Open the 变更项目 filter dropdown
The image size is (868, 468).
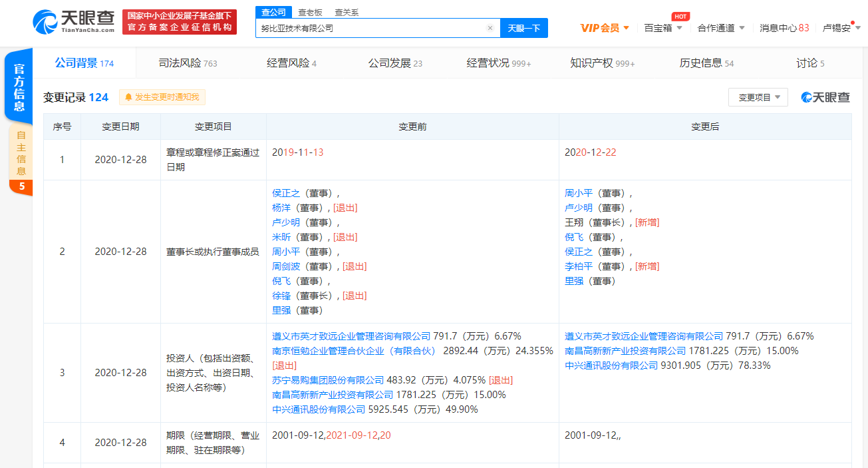(758, 97)
